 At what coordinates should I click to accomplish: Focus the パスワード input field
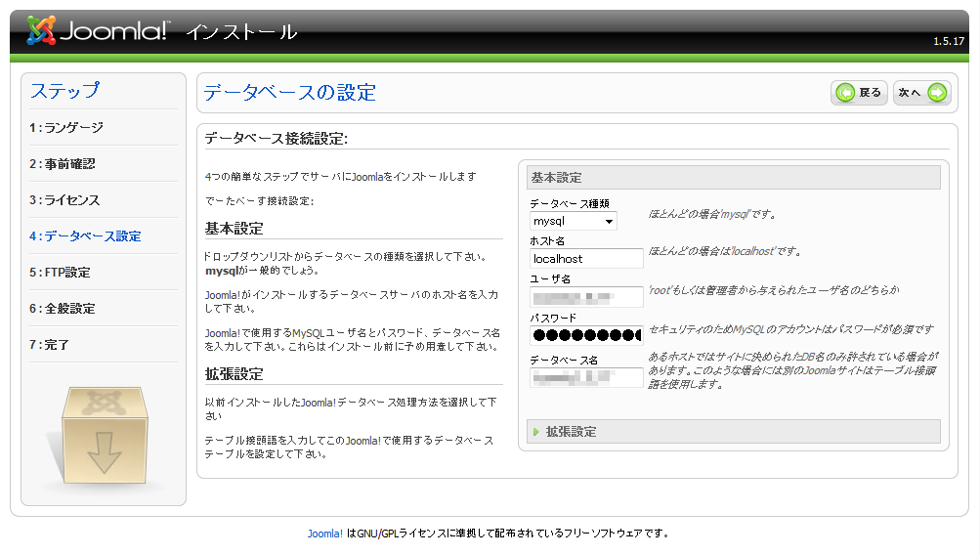pos(586,335)
